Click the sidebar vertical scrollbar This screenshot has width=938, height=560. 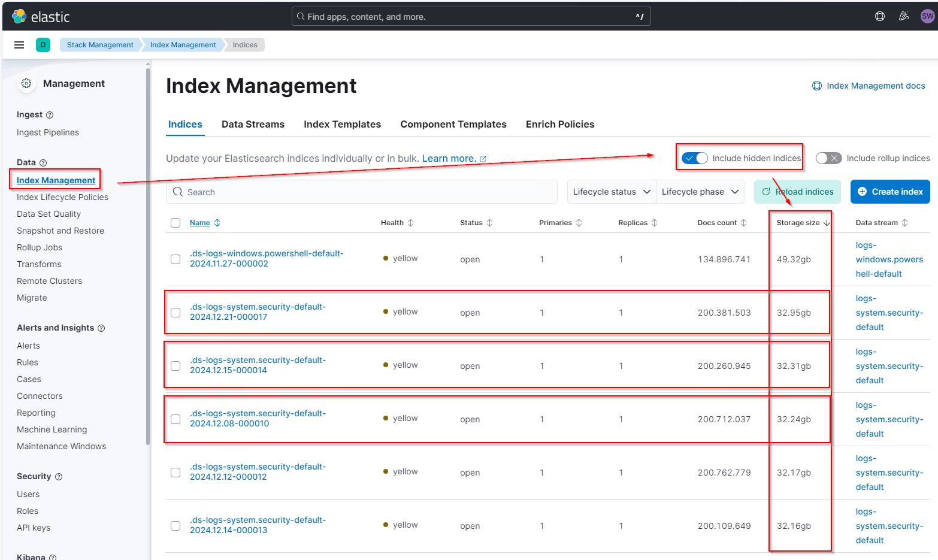(x=147, y=258)
